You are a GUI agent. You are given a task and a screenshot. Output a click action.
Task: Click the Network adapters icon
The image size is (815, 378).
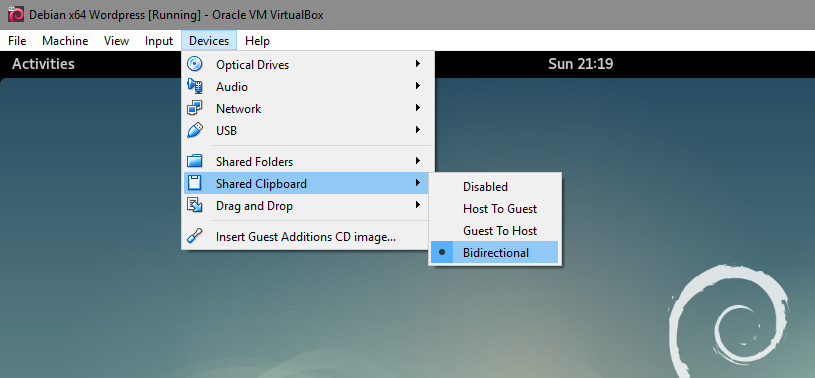point(194,108)
